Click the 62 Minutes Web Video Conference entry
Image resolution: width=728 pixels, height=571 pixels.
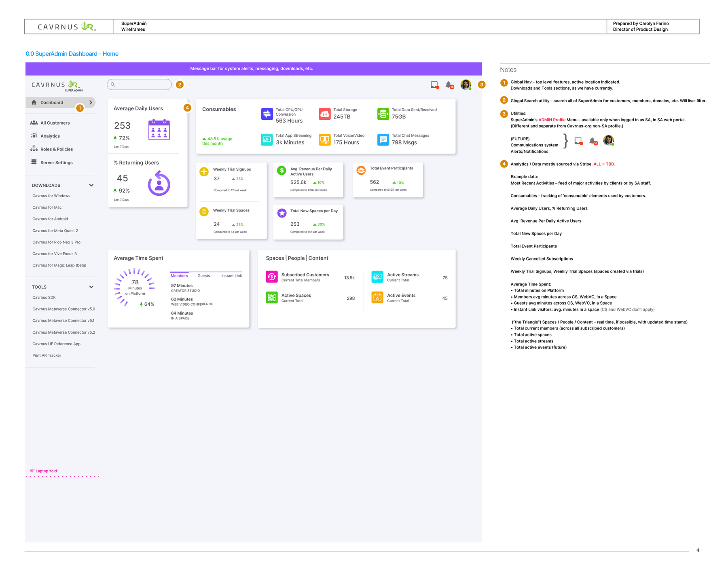192,302
